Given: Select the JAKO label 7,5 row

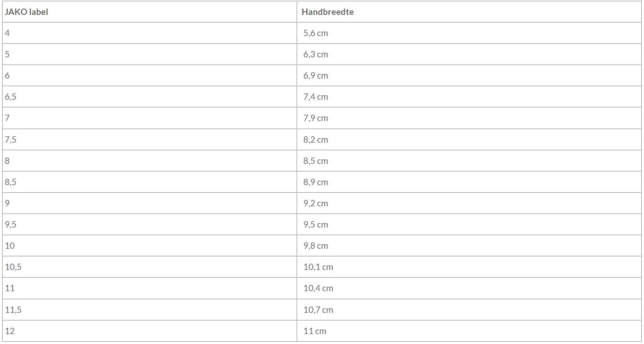Looking at the screenshot, I should [11, 139].
